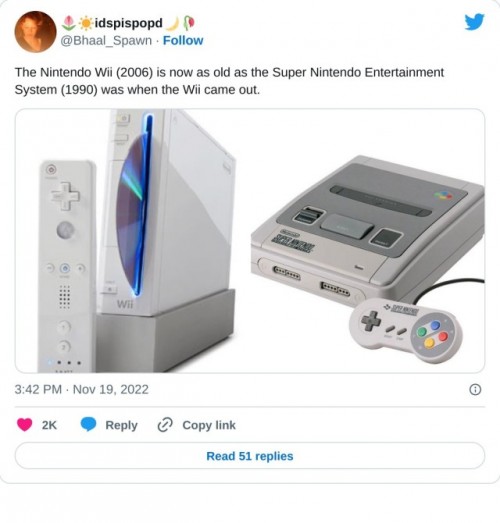Click the chain link copy icon

(165, 425)
